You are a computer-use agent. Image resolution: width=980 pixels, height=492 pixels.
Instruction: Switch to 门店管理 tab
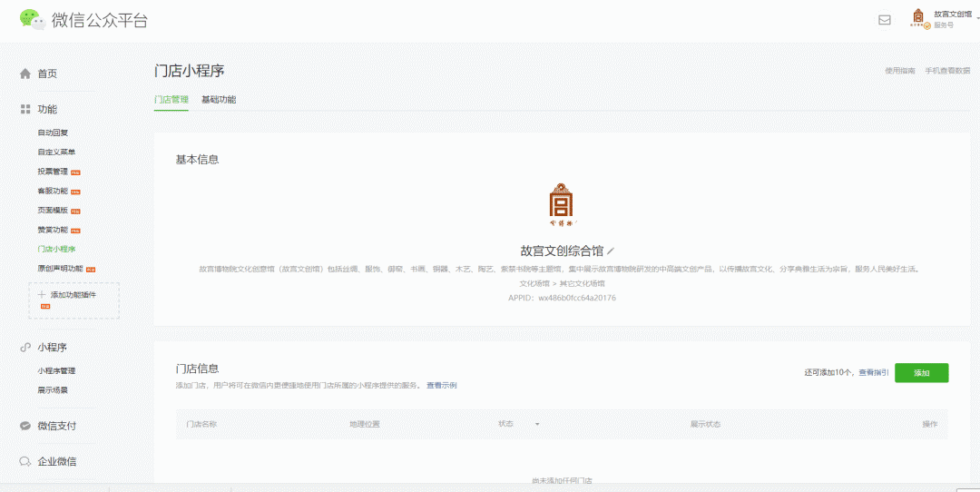pyautogui.click(x=171, y=100)
